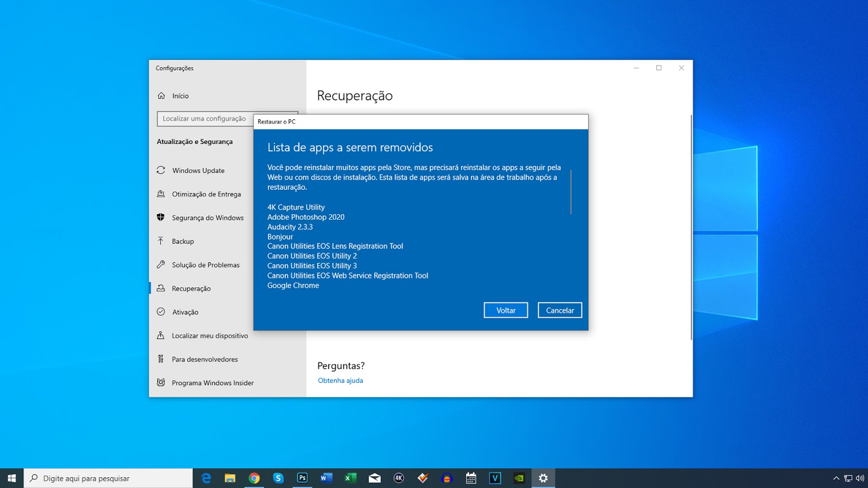Open the Início menu item
This screenshot has height=488, width=868.
(x=180, y=95)
